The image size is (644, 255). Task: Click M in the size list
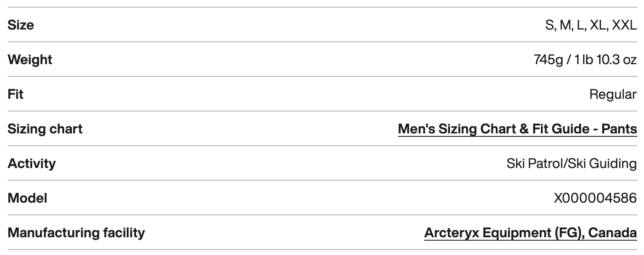click(565, 25)
